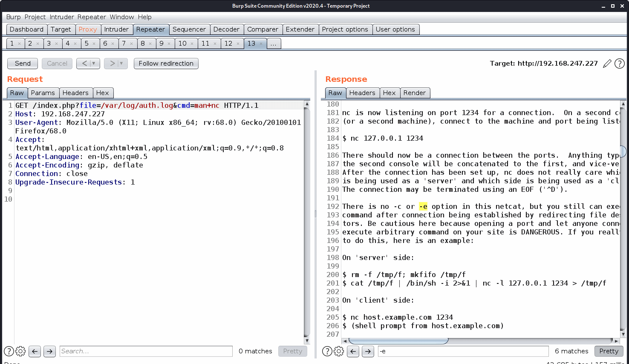This screenshot has width=629, height=364.
Task: Open request pane settings gear
Action: (x=20, y=351)
